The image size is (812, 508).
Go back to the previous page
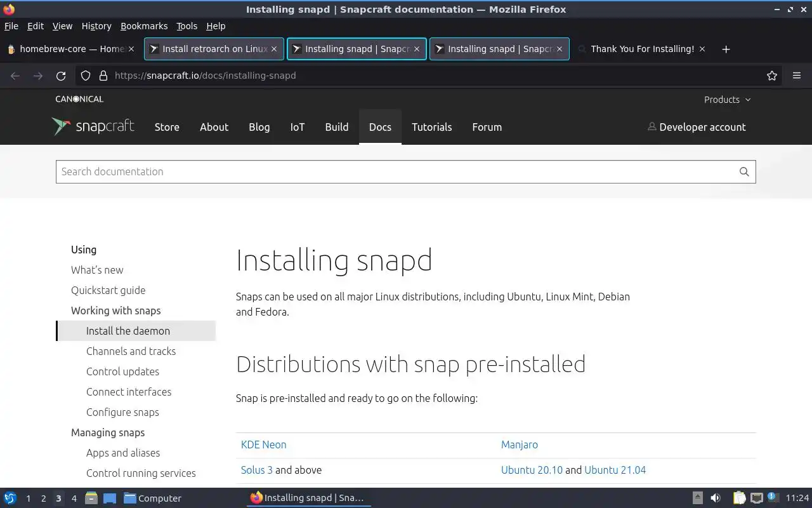(15, 76)
